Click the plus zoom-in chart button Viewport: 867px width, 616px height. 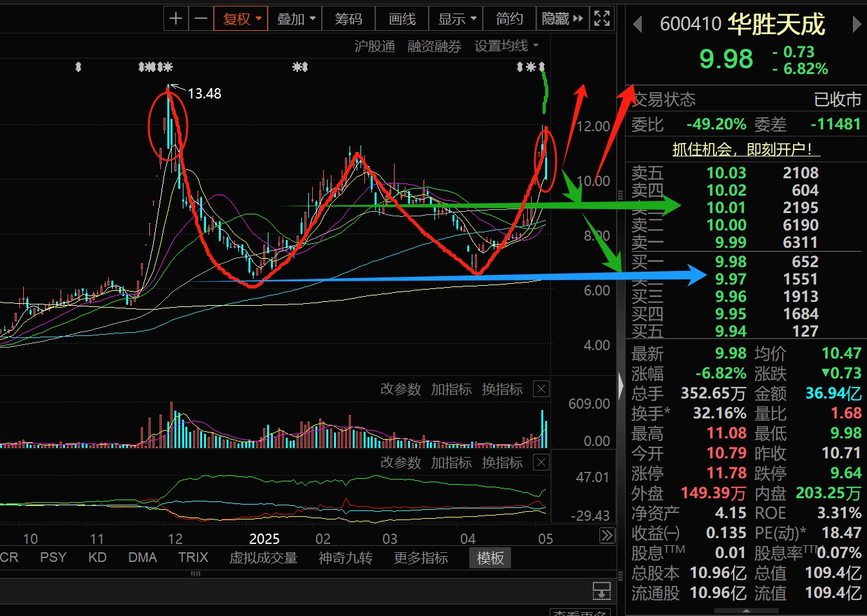pos(176,19)
